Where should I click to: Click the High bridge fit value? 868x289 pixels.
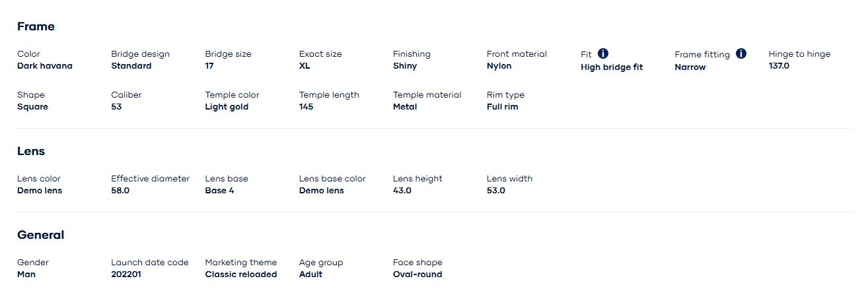pyautogui.click(x=612, y=67)
